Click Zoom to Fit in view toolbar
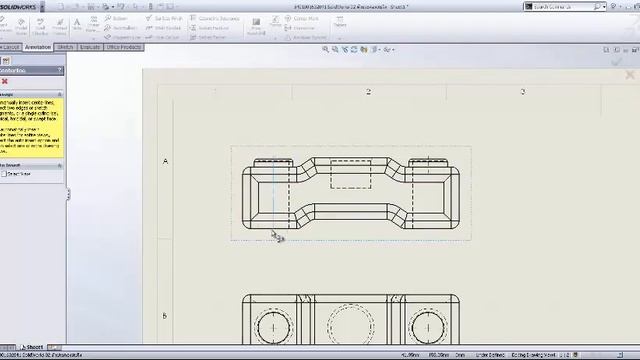640x360 pixels. (x=325, y=49)
